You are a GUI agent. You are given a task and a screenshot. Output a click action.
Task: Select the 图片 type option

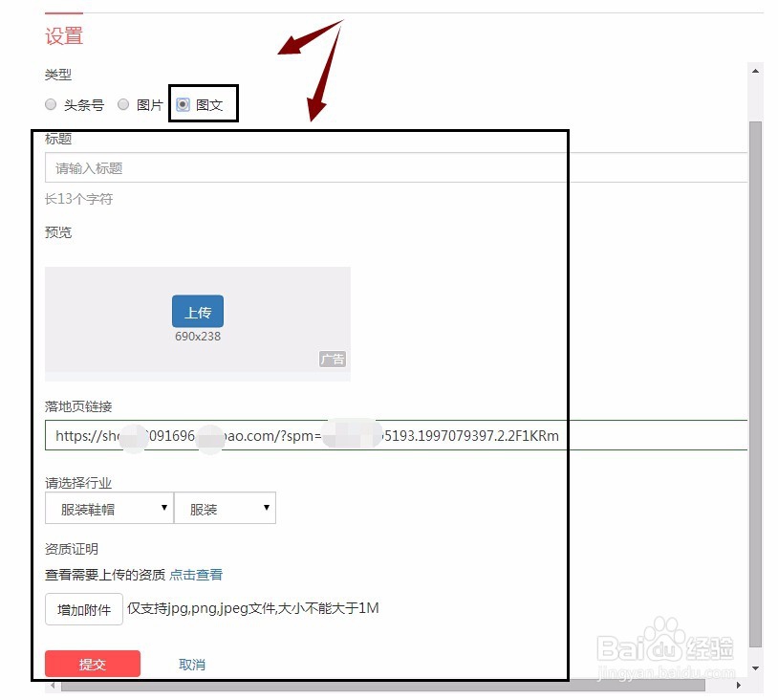pyautogui.click(x=123, y=104)
